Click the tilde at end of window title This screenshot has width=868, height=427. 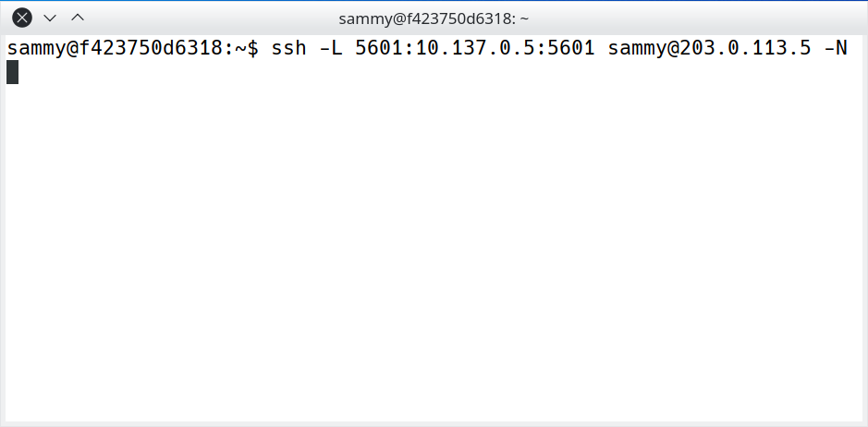tap(524, 18)
